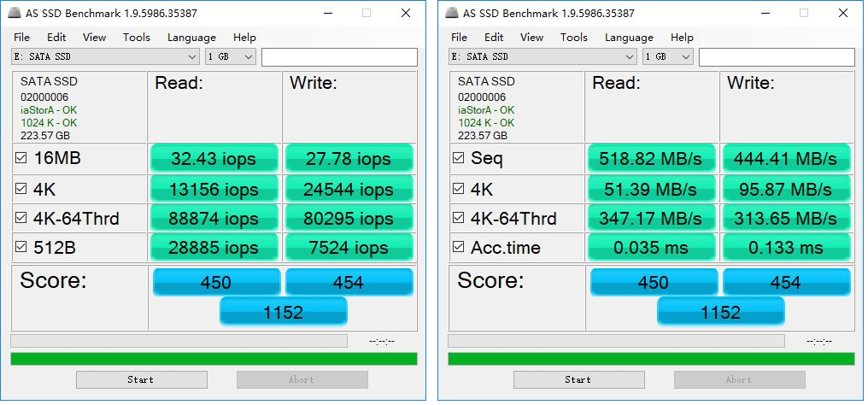Click the green progress bar in left window
Screen dimensions: 868x405
point(214,359)
